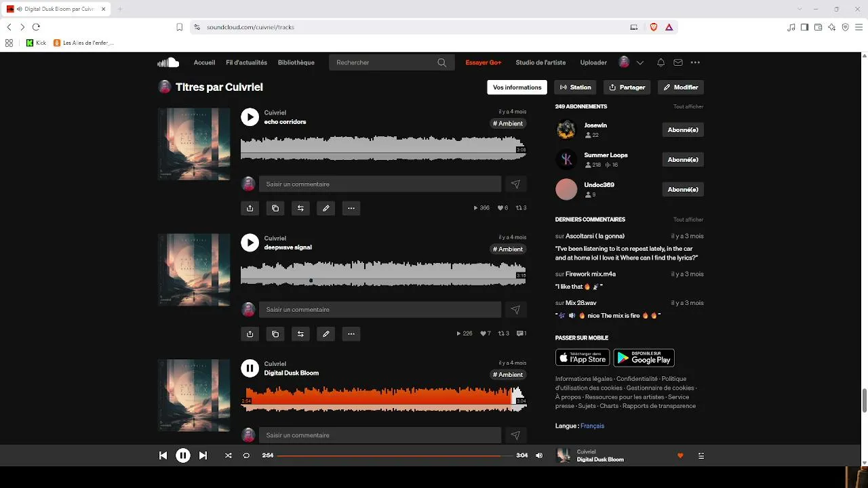The image size is (868, 488).
Task: Open Télécharger dans l'App Store badge
Action: [x=583, y=358]
